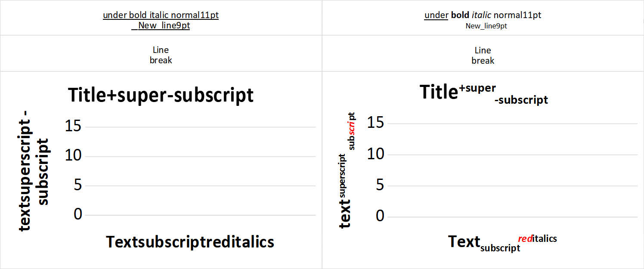This screenshot has height=269, width=644.
Task: Select axis value 15 in the right chart
Action: click(x=376, y=123)
